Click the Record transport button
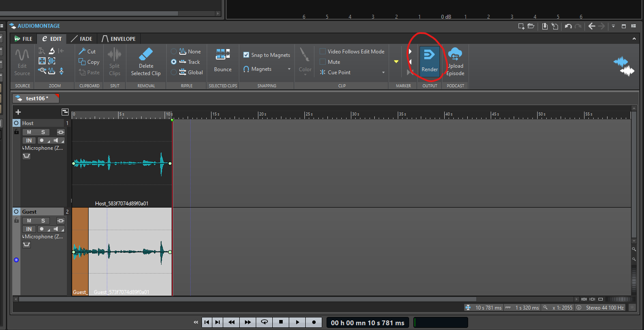644x330 pixels. (314, 322)
